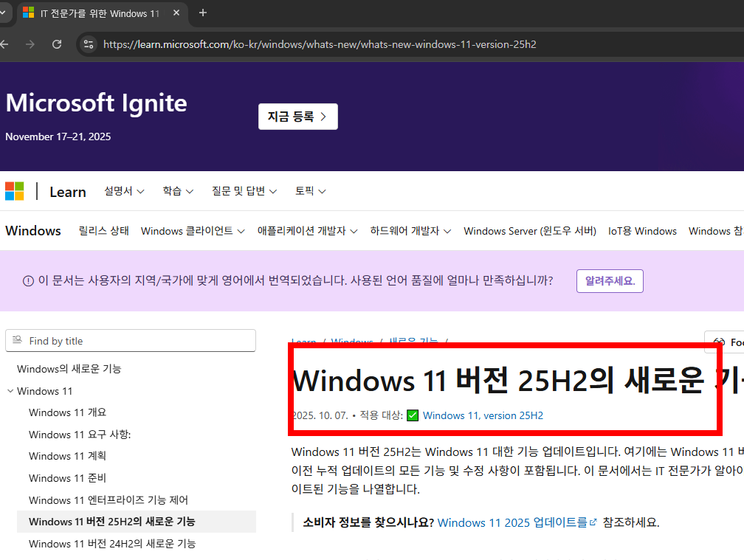This screenshot has width=744, height=560.
Task: Click the Microsoft logo
Action: pyautogui.click(x=14, y=191)
